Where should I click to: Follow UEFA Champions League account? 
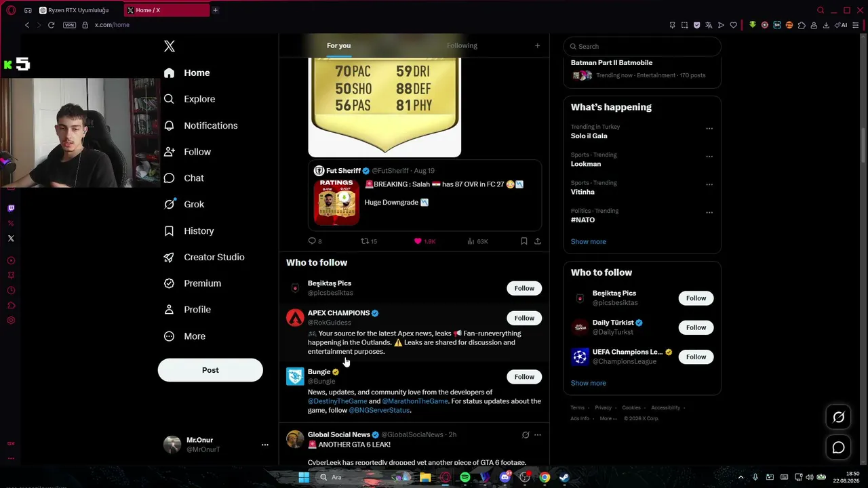pos(696,357)
